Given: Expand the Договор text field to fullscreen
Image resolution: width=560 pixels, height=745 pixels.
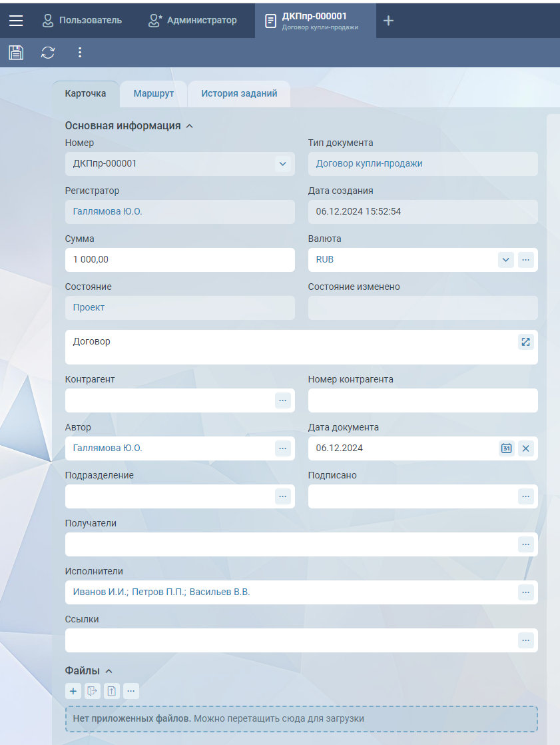Looking at the screenshot, I should tap(525, 342).
